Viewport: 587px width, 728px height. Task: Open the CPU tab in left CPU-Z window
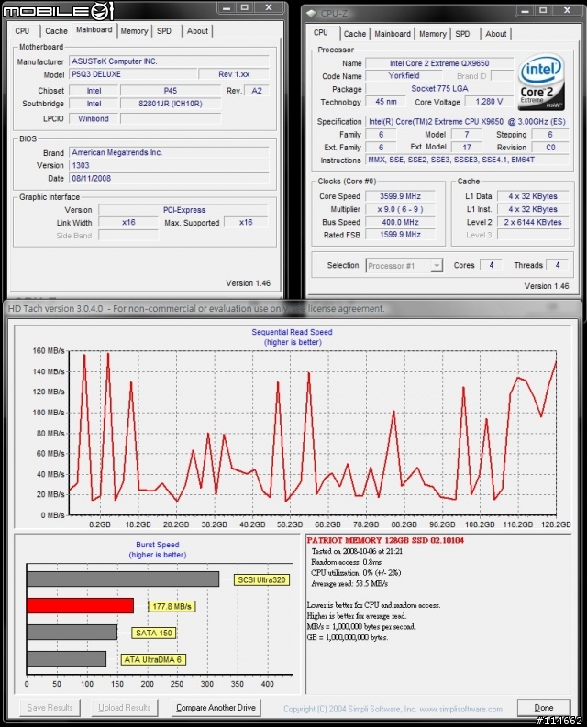pyautogui.click(x=22, y=31)
